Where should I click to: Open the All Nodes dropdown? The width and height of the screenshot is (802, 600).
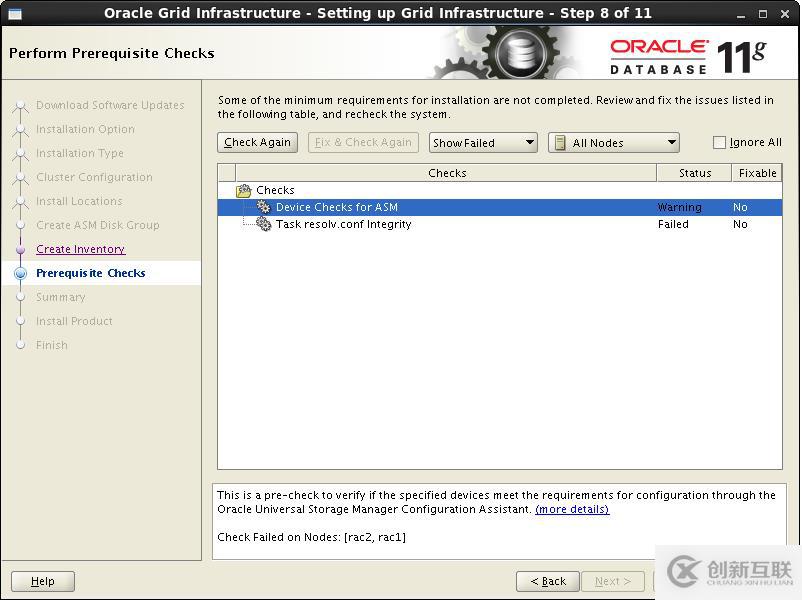click(x=614, y=143)
